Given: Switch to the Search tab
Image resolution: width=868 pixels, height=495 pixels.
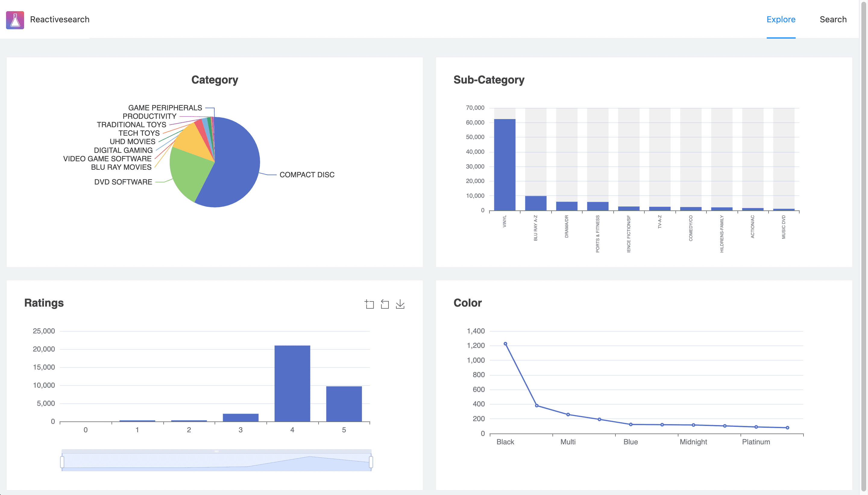Looking at the screenshot, I should pos(833,19).
